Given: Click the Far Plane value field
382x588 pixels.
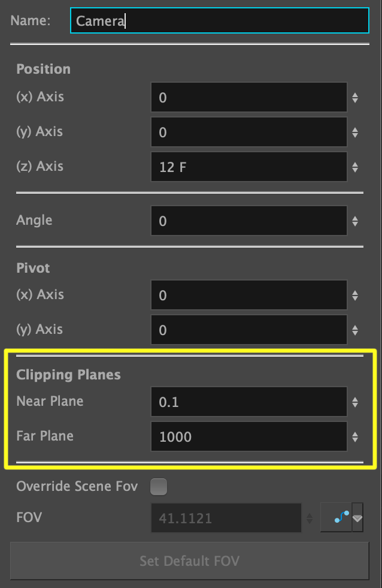Looking at the screenshot, I should 249,437.
